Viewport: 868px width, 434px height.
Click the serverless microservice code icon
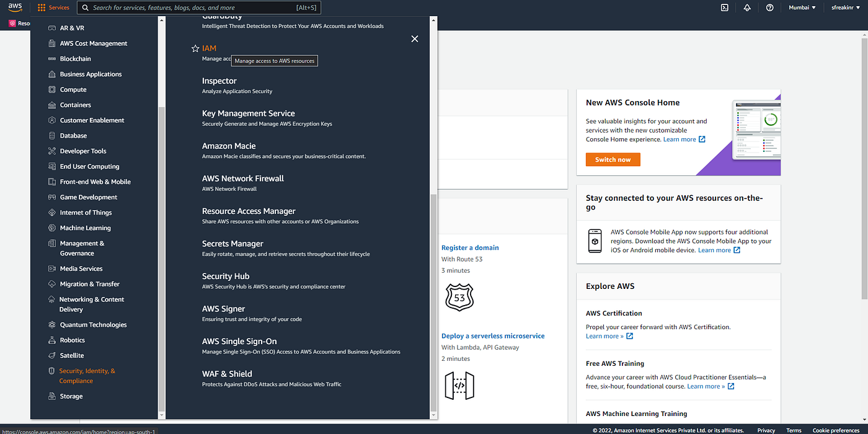(x=459, y=386)
